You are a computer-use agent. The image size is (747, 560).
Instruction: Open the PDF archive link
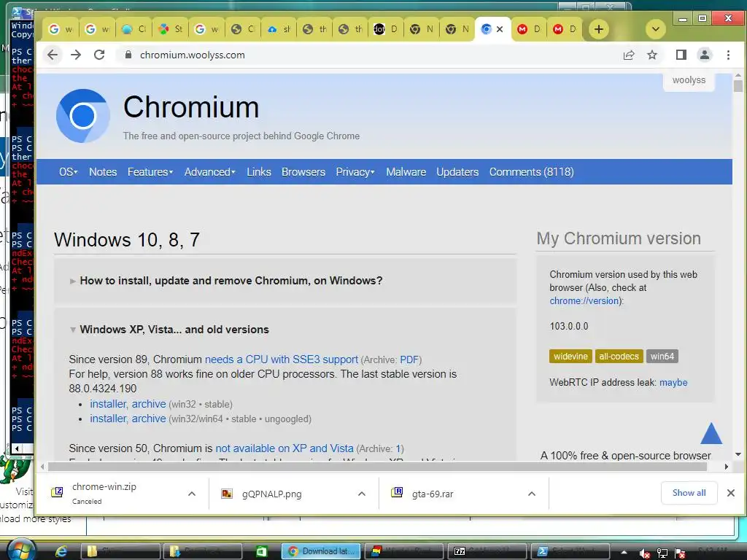[409, 359]
